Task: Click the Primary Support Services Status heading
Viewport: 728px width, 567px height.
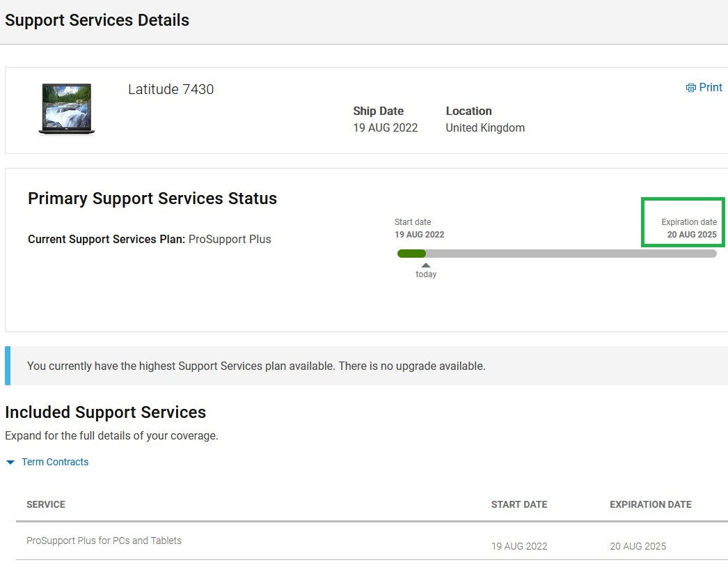Action: tap(152, 199)
